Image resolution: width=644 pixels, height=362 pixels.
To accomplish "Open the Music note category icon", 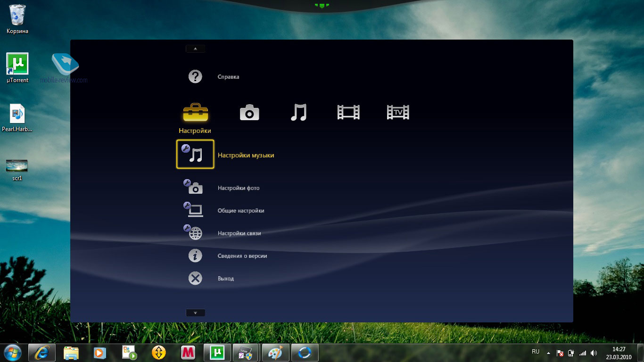I will (x=298, y=113).
